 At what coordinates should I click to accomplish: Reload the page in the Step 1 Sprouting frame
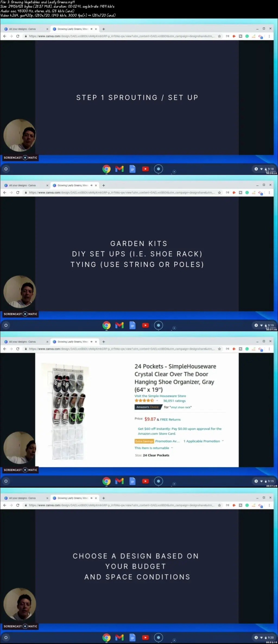pos(18,36)
